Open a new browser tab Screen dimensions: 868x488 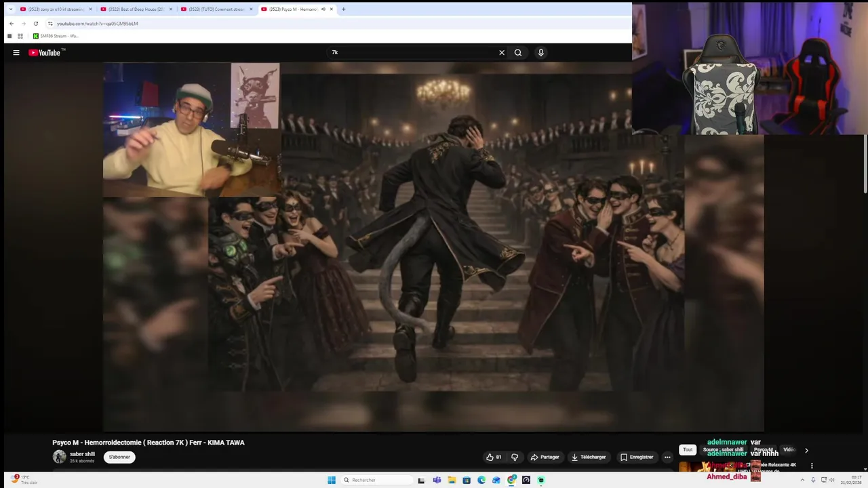[x=343, y=9]
